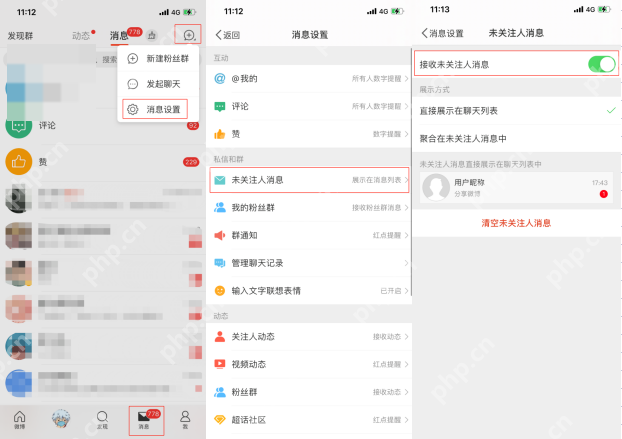Viewport: 622px width, 439px height.
Task: Tap blue people icon for 我的粉丝群
Action: coord(219,207)
